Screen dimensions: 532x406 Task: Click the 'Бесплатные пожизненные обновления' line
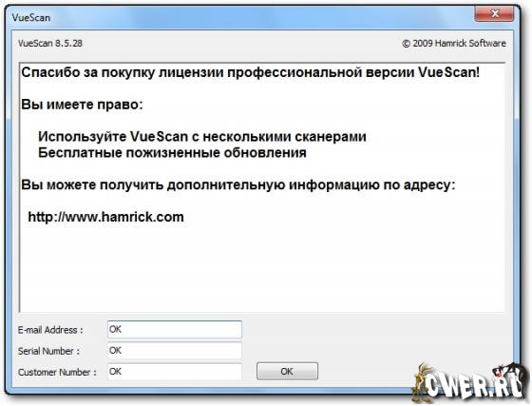[172, 153]
